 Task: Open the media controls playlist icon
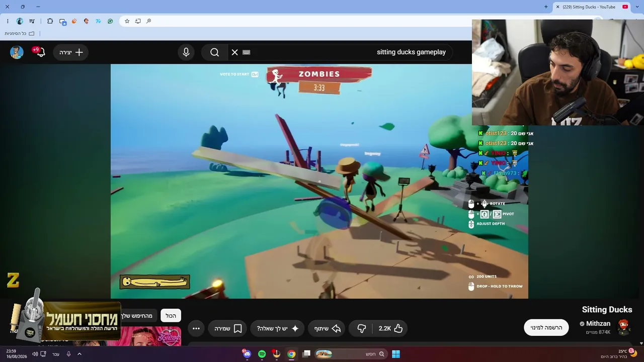(32, 21)
